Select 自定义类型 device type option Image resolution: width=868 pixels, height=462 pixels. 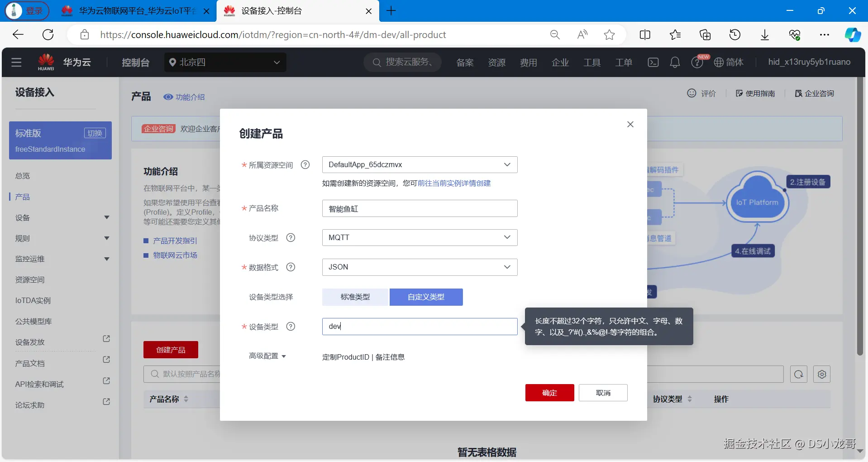click(426, 297)
